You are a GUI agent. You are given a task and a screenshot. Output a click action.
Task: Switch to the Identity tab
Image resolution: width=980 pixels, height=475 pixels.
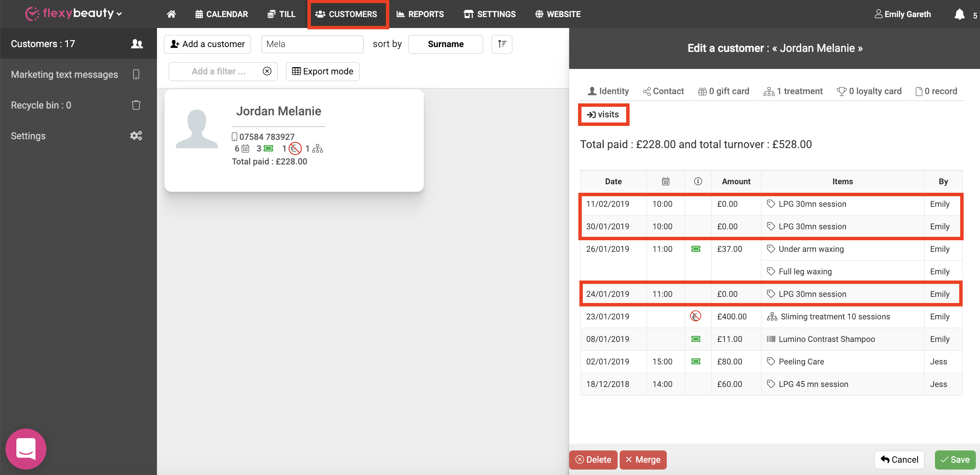(608, 91)
